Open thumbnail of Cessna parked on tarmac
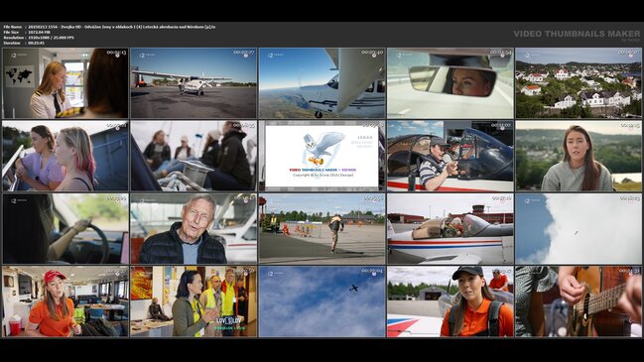 (193, 83)
